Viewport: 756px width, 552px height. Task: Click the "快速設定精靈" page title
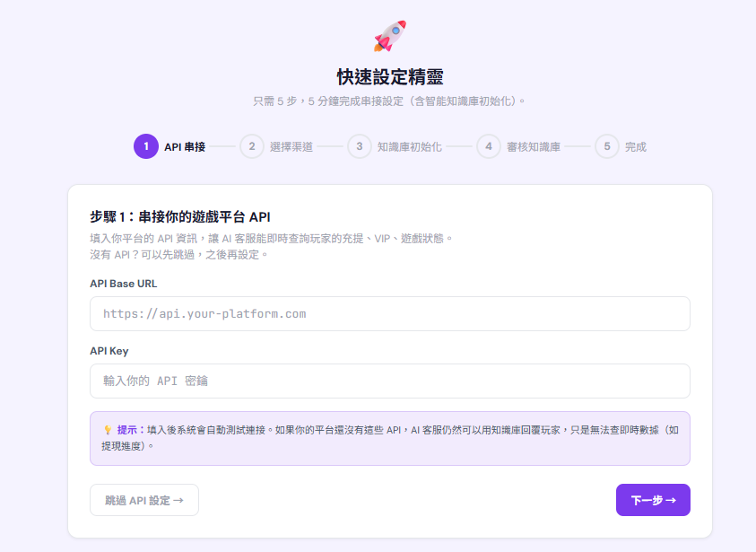click(389, 76)
